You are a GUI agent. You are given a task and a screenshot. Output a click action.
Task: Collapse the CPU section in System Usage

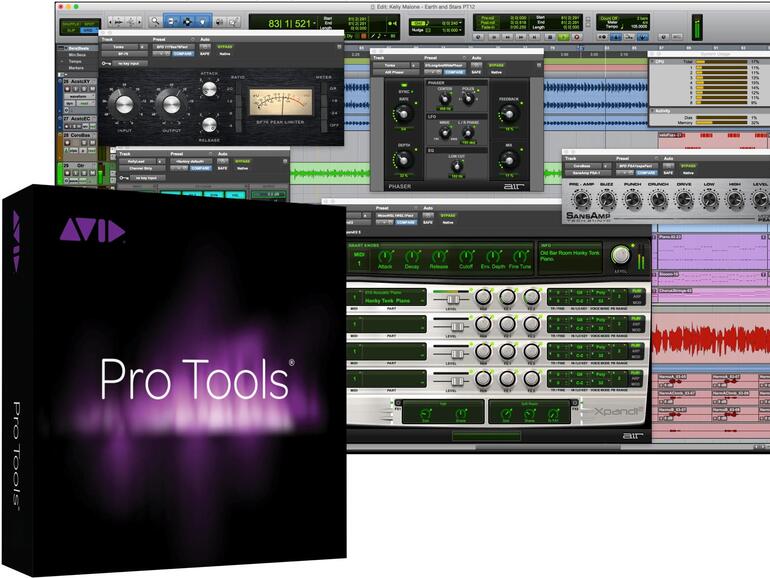coord(653,61)
